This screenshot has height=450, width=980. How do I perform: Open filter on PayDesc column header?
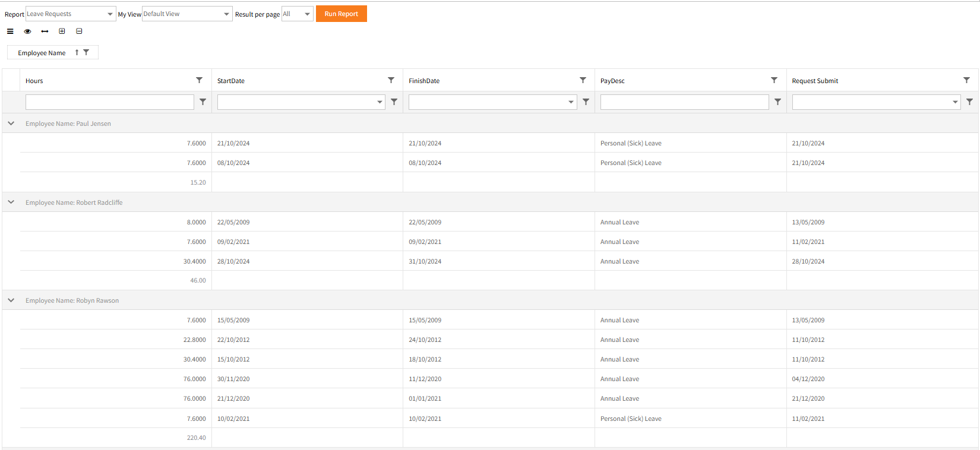click(x=774, y=80)
